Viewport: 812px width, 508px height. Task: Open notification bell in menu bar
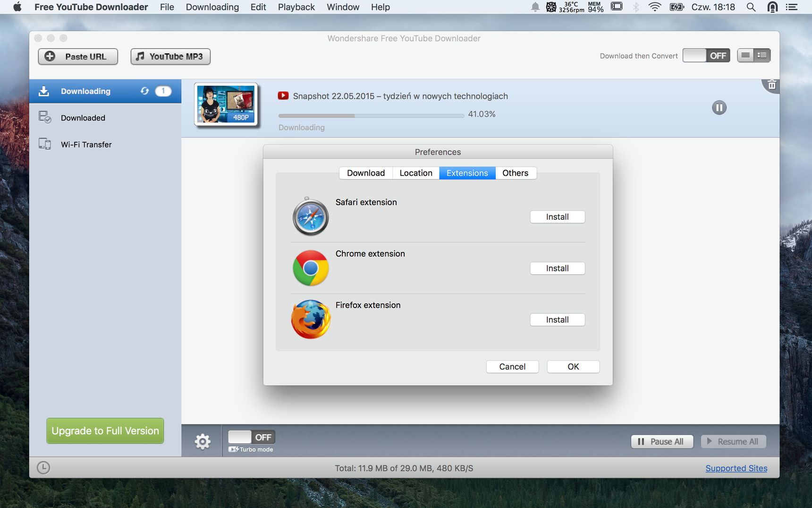[535, 7]
